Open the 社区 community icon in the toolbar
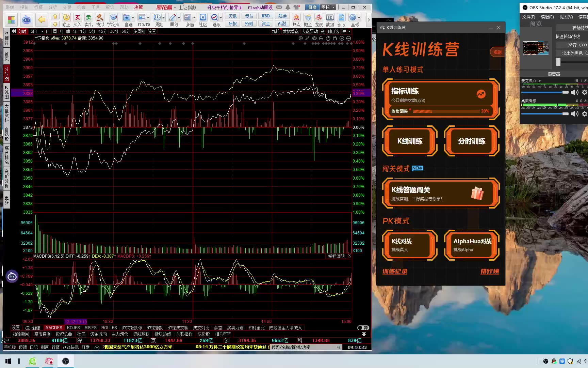This screenshot has width=588, height=368. point(203,18)
